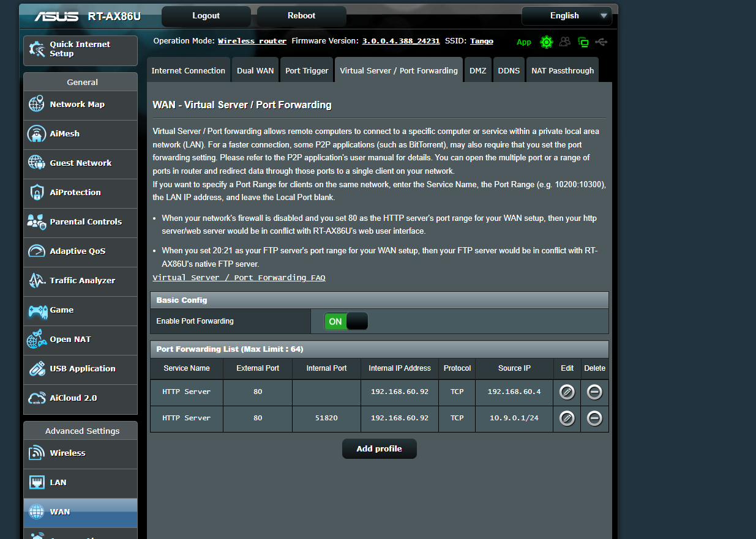Viewport: 756px width, 539px height.
Task: Open the Traffic Analyzer
Action: pyautogui.click(x=80, y=281)
